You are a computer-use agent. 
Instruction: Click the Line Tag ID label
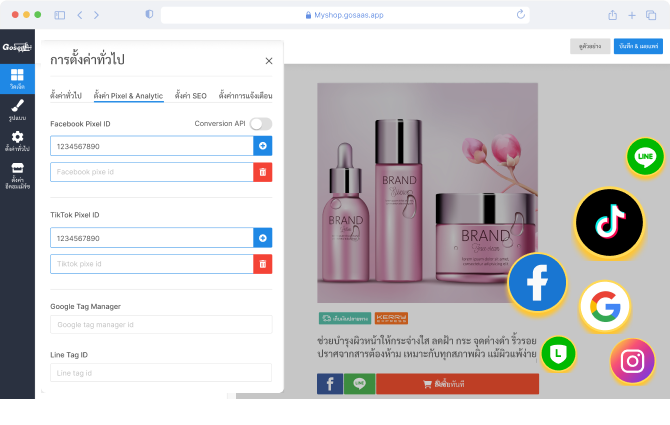pos(69,355)
